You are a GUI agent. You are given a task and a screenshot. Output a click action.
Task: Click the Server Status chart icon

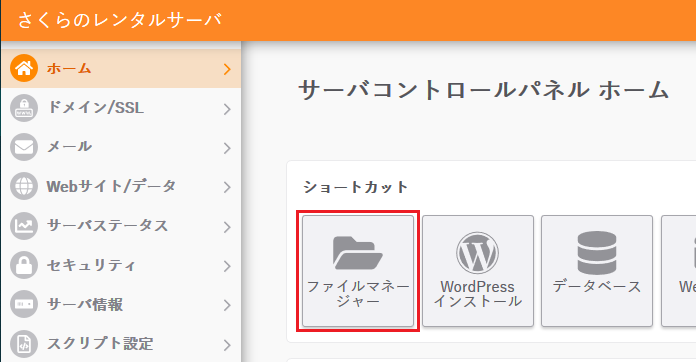24,225
